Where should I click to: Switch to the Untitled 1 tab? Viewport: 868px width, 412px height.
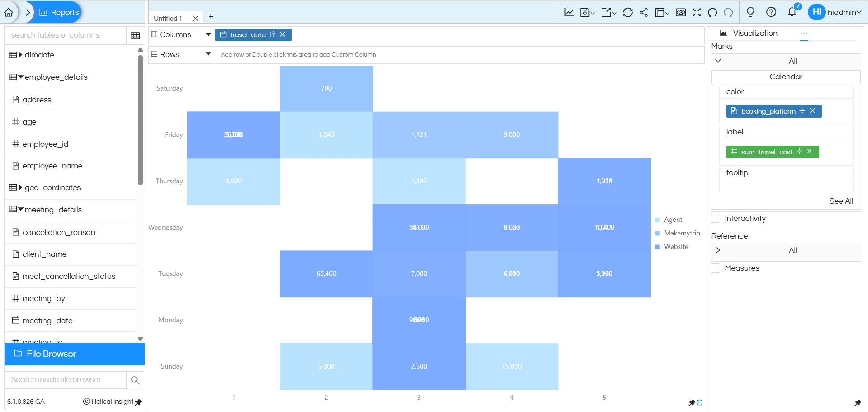[x=169, y=18]
